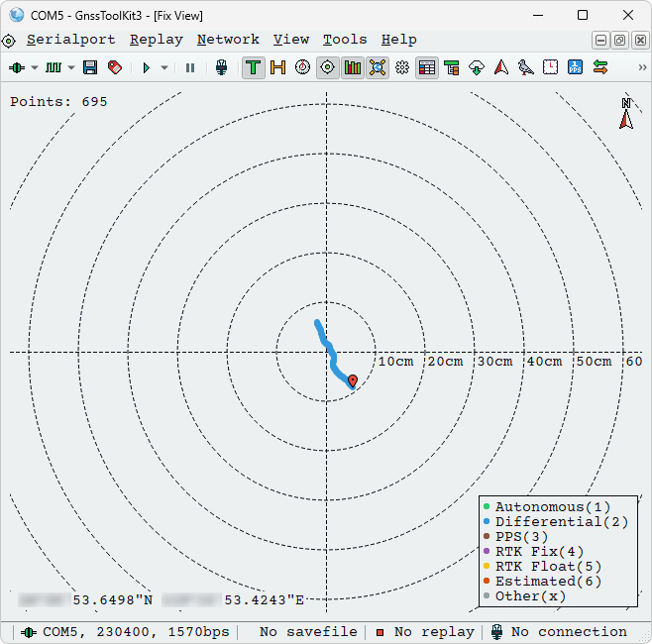Click the '30cm' ring label

pyautogui.click(x=494, y=362)
